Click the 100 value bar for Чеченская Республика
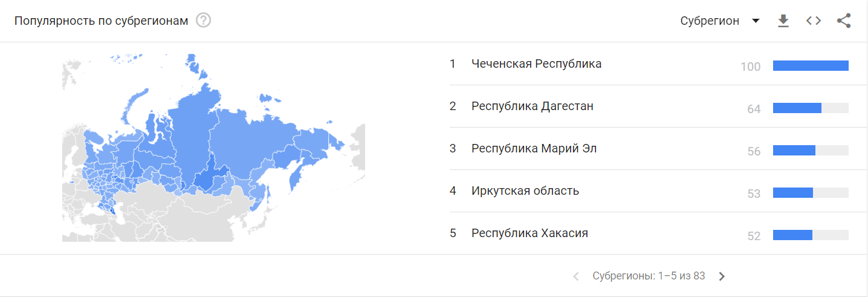 [x=811, y=66]
